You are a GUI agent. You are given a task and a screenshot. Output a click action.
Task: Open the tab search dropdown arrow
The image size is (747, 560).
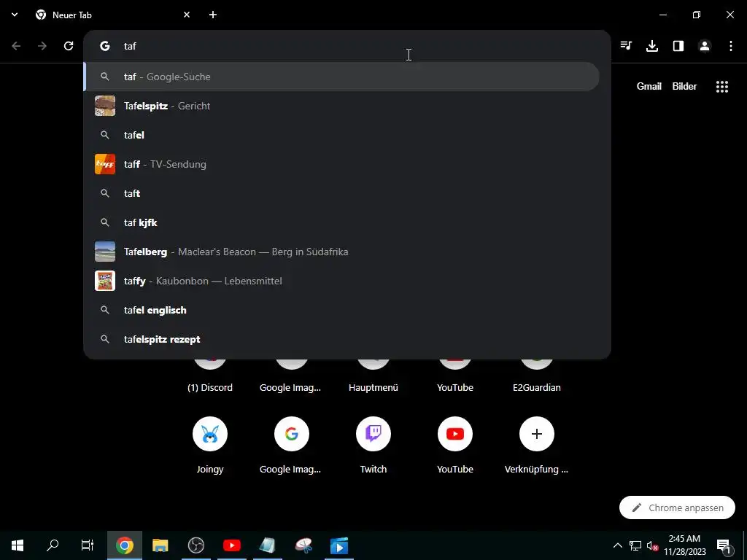point(15,15)
